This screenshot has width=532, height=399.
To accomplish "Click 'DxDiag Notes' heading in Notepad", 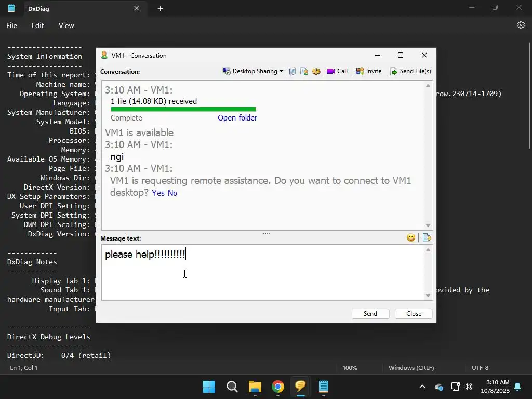I will (32, 262).
